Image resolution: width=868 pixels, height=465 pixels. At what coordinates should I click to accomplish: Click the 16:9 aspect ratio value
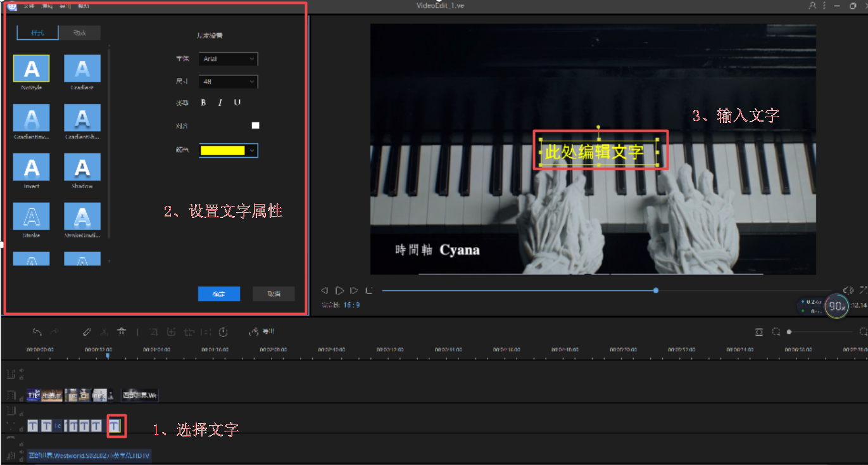point(352,305)
